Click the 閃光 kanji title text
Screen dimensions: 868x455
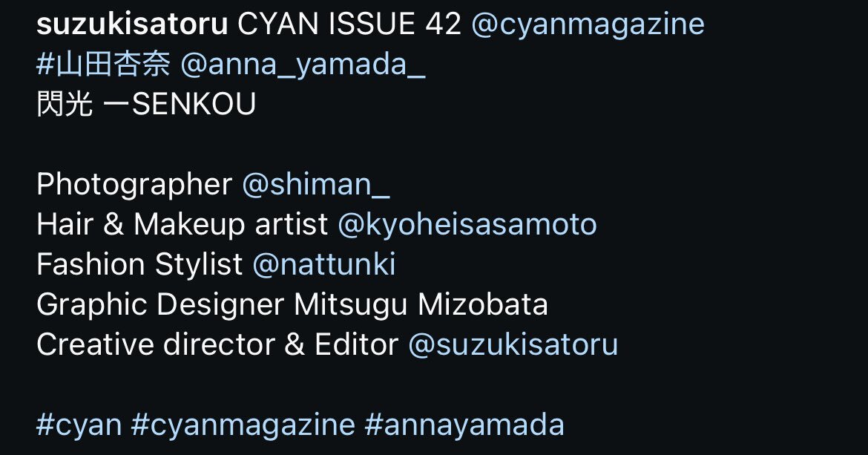(65, 104)
